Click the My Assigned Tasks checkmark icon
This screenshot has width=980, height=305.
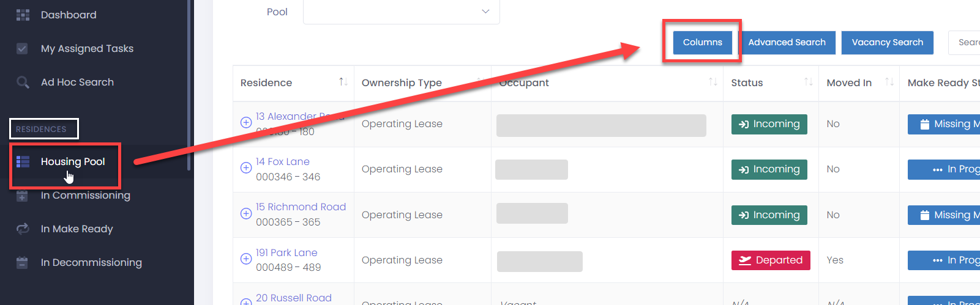pos(22,48)
